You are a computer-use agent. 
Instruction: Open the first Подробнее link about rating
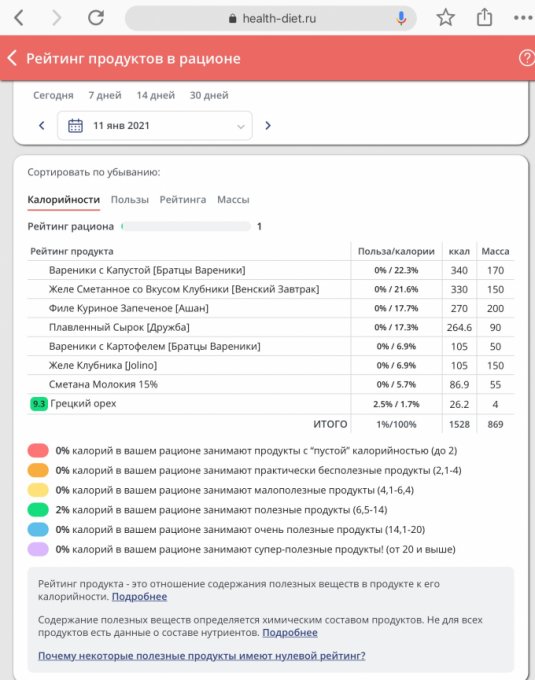point(139,597)
